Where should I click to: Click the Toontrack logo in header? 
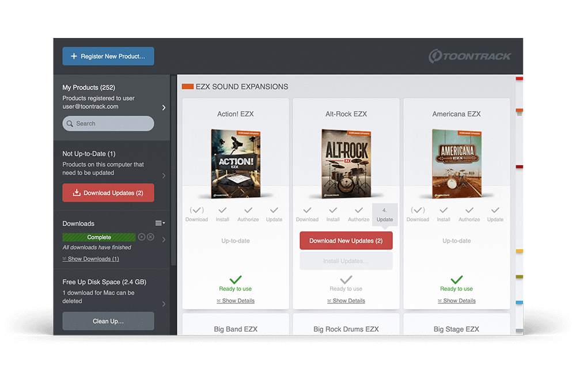coord(469,56)
